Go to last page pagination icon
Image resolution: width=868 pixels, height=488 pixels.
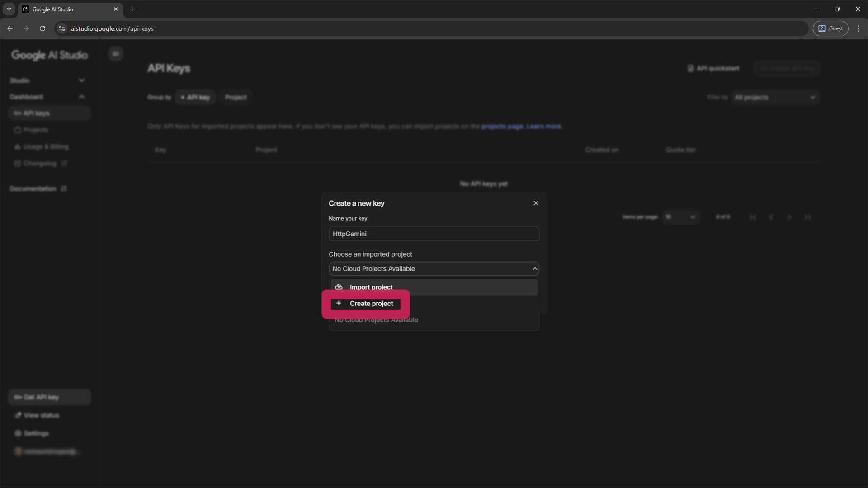coord(807,217)
